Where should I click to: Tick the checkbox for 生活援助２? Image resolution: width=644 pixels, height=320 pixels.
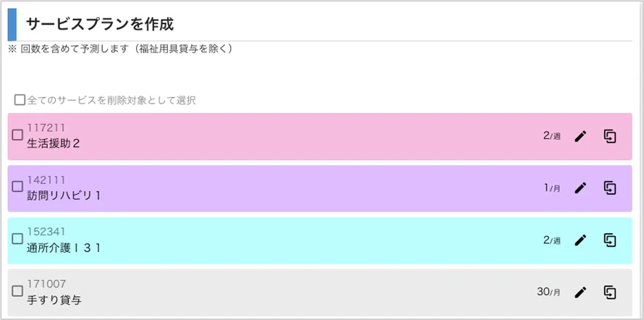tap(18, 135)
